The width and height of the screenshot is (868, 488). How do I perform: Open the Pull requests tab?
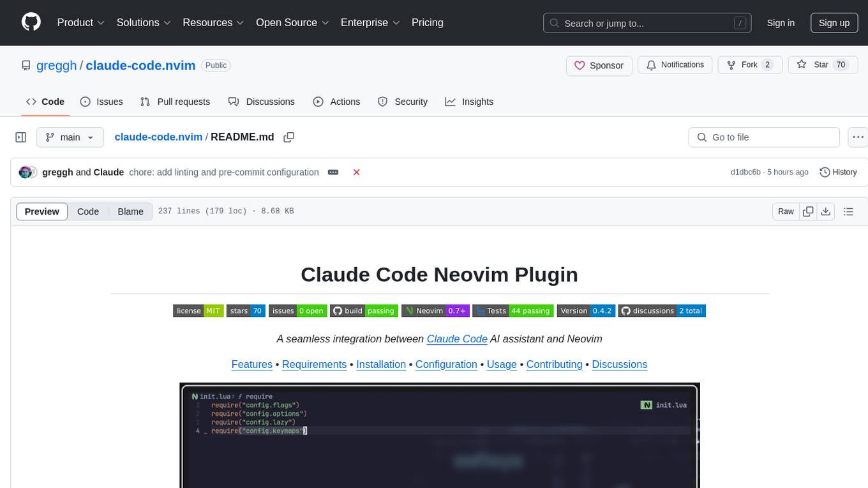[175, 102]
